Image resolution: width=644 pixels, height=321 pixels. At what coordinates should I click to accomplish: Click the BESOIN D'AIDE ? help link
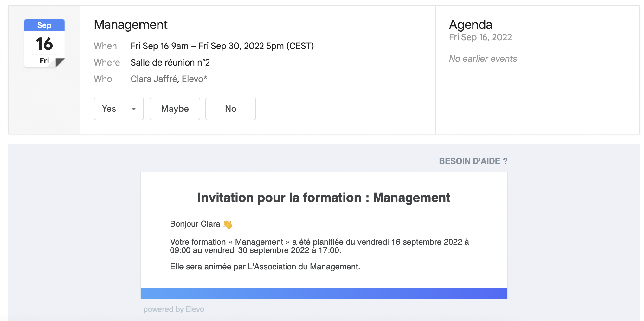pos(473,161)
